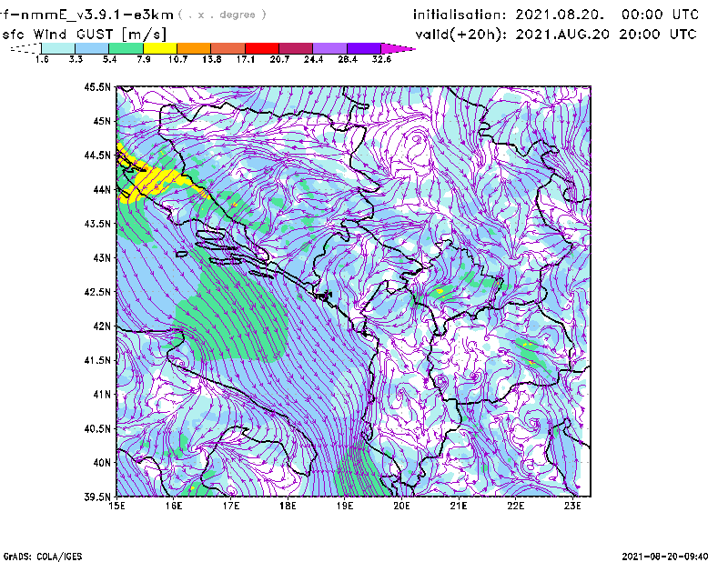Click the '40N' latitude label
The width and height of the screenshot is (728, 562).
(x=102, y=463)
